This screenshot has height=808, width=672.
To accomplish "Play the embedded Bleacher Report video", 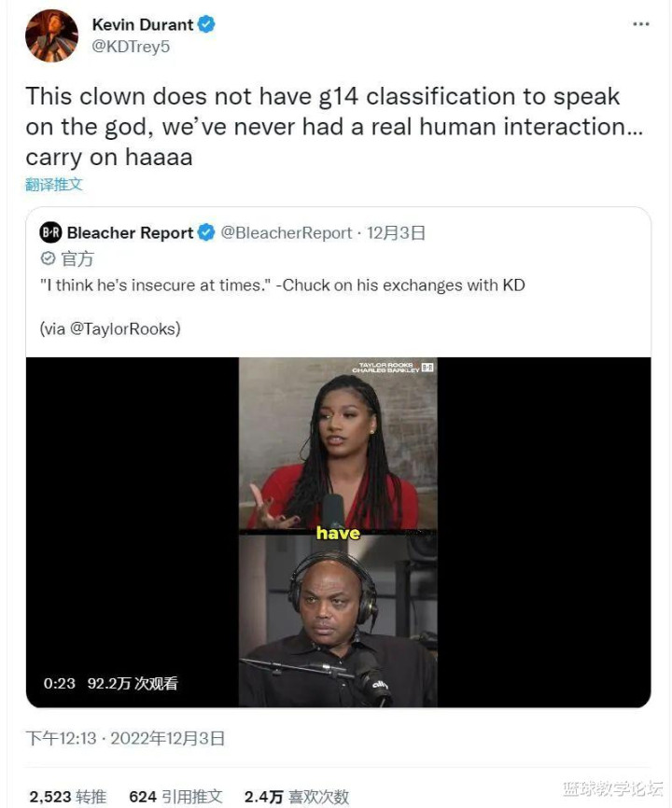I will click(x=338, y=533).
